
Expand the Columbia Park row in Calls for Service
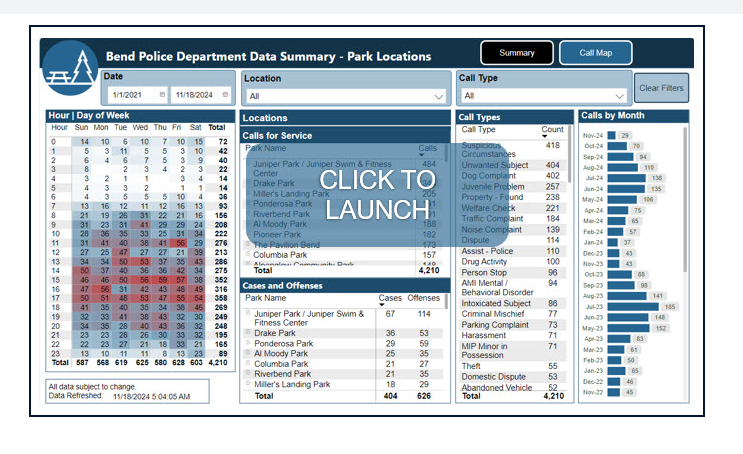(248, 254)
